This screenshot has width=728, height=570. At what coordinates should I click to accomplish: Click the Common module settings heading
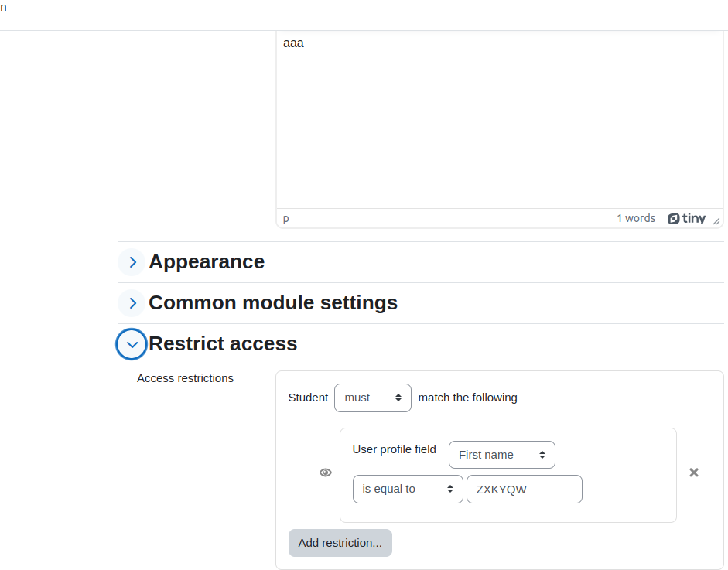pyautogui.click(x=273, y=302)
